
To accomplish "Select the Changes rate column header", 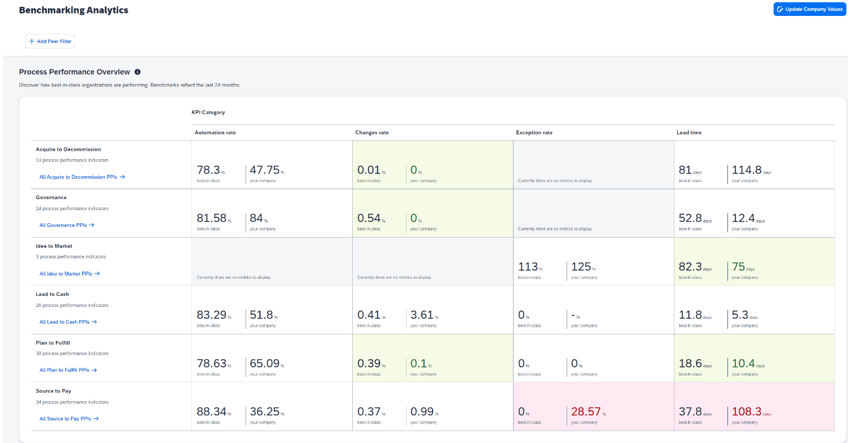I will tap(372, 132).
